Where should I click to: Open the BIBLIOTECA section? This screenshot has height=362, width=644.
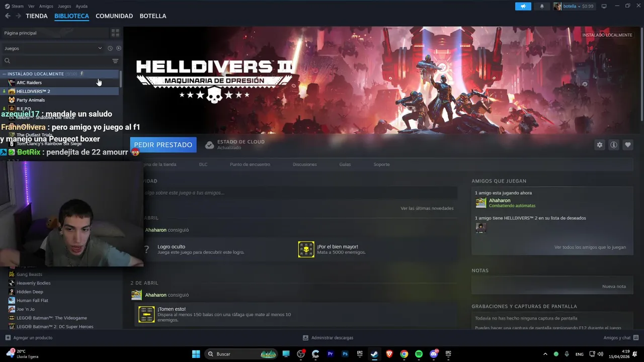click(x=71, y=16)
